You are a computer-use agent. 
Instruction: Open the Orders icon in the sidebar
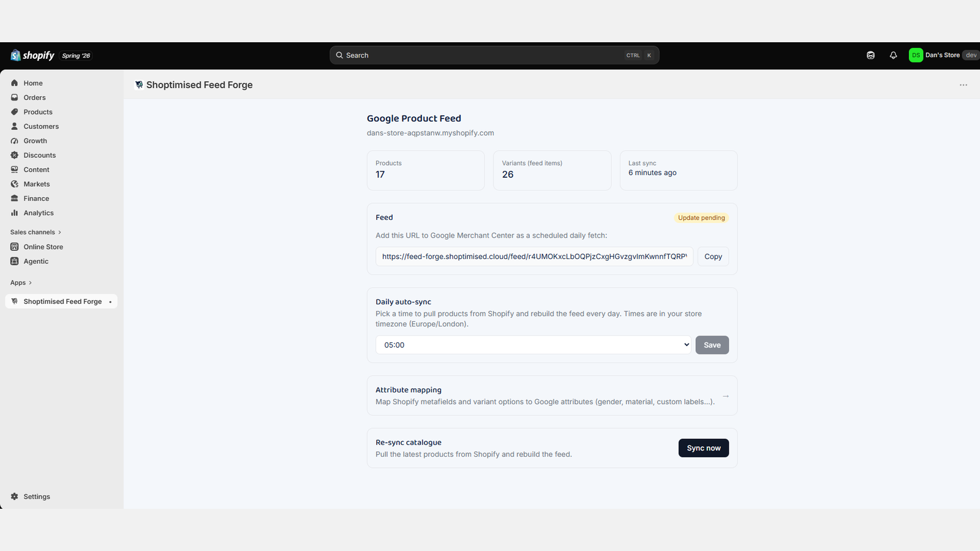(x=15, y=97)
